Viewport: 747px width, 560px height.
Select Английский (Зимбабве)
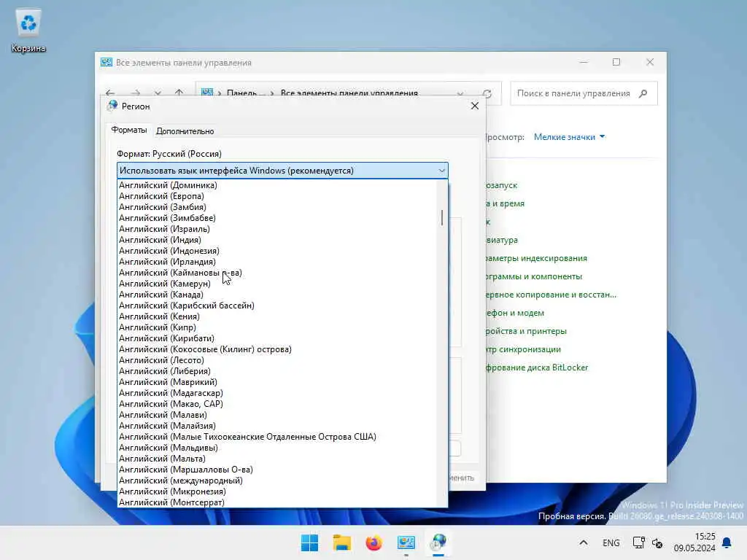(x=276, y=218)
